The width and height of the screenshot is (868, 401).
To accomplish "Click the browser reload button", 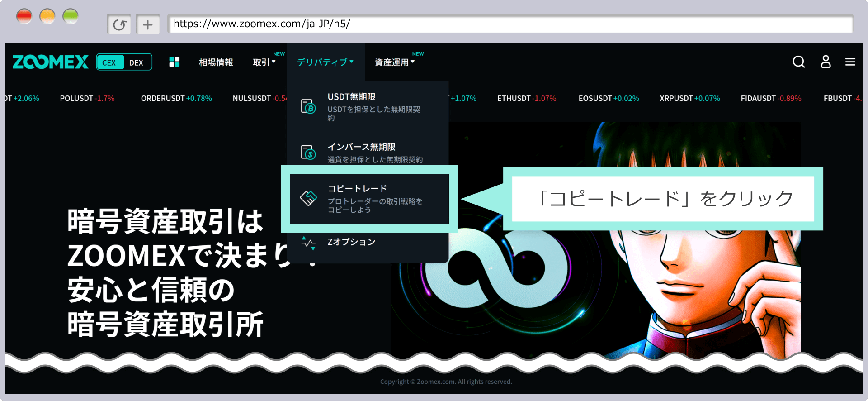I will pos(119,24).
